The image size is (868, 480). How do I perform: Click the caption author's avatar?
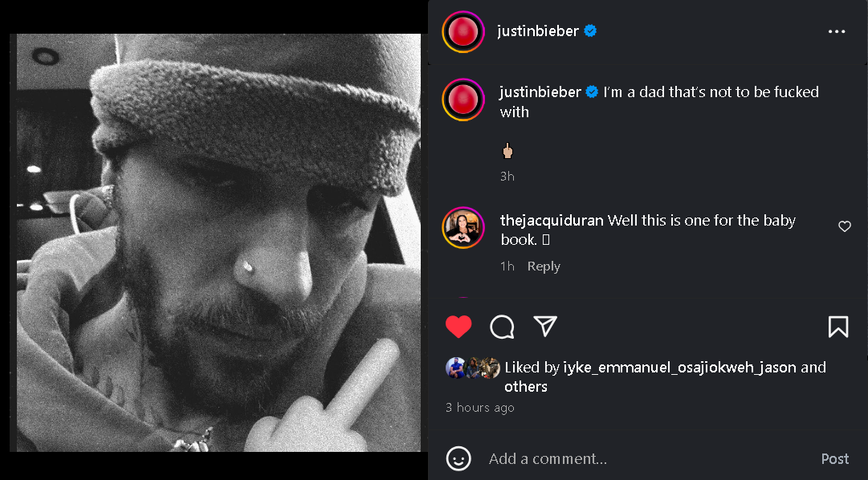(463, 100)
